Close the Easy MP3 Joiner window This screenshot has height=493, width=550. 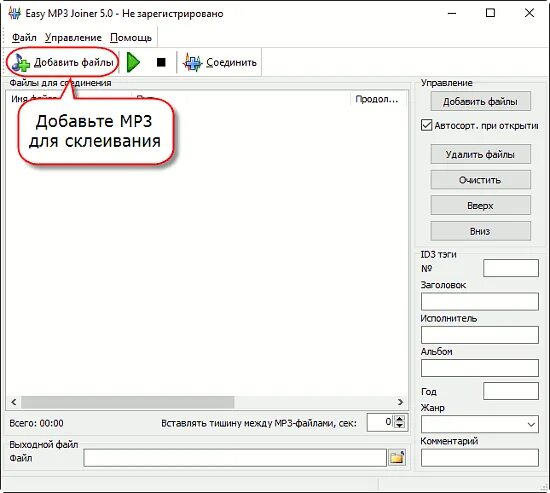(x=529, y=13)
